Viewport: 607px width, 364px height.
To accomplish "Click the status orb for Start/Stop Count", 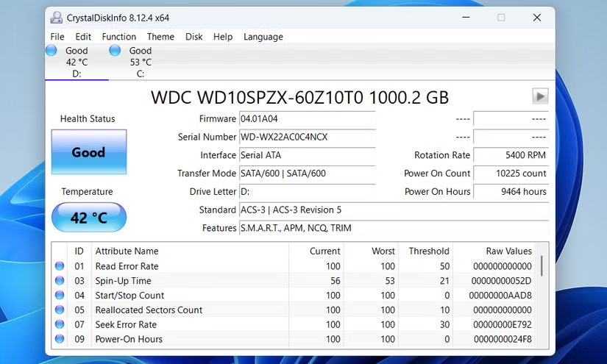I will coord(60,296).
